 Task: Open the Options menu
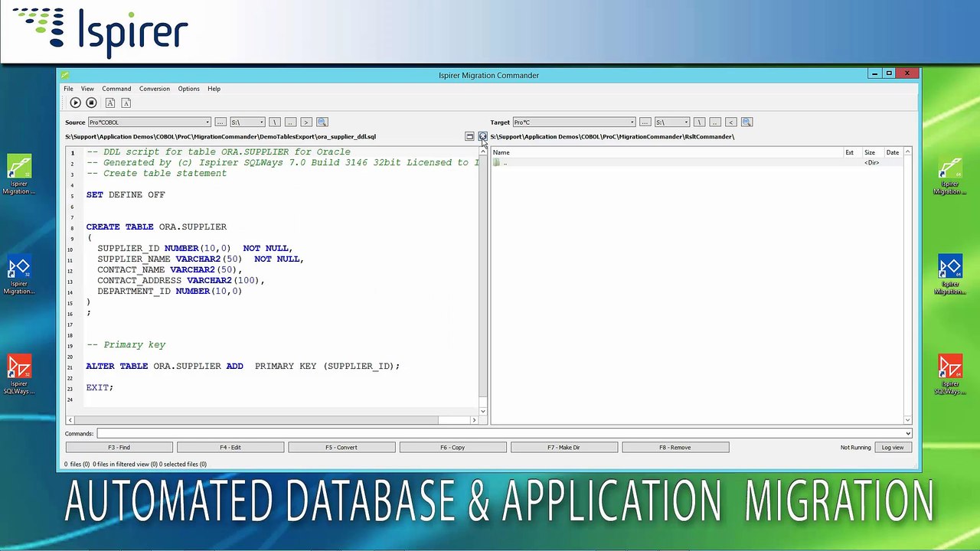coord(188,89)
